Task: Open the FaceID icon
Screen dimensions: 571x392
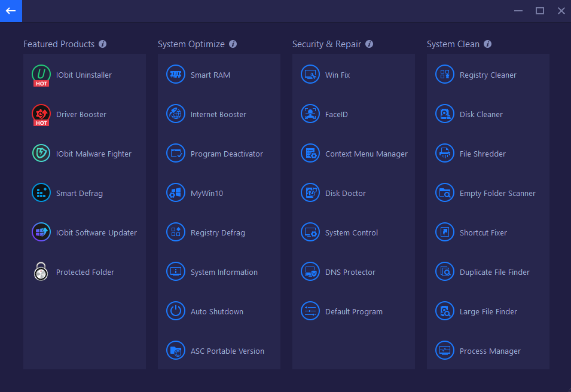Action: click(310, 114)
